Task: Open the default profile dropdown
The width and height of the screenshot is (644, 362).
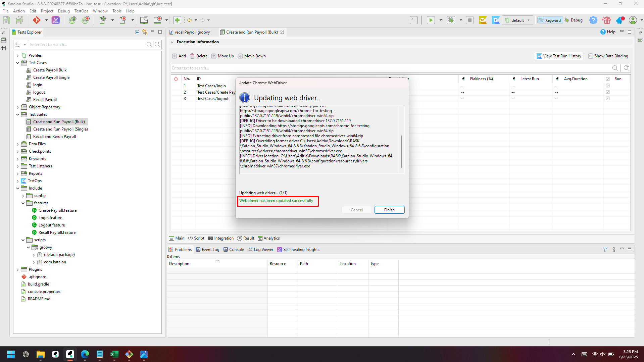Action: [518, 20]
